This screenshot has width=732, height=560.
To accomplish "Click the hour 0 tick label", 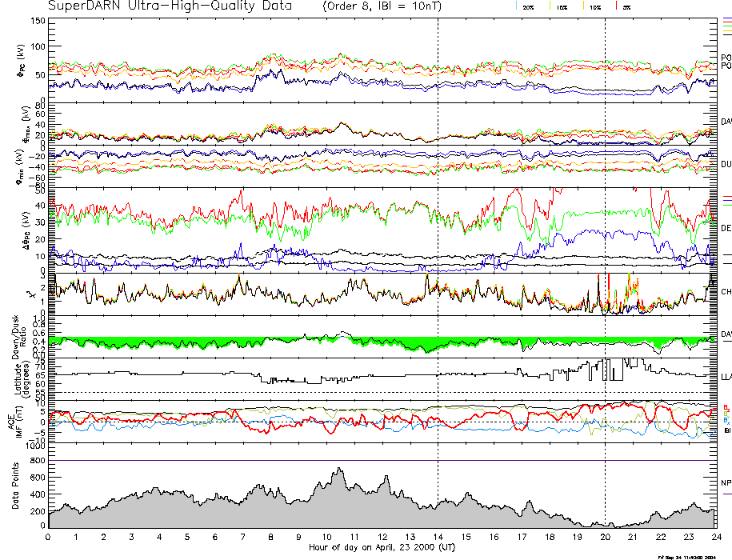I will tap(49, 537).
